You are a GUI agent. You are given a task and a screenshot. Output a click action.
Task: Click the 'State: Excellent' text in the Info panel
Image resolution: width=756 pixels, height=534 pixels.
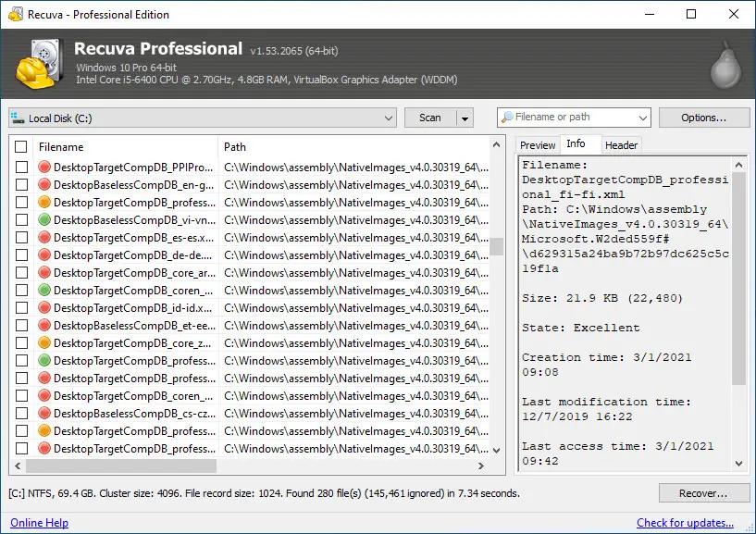(580, 328)
